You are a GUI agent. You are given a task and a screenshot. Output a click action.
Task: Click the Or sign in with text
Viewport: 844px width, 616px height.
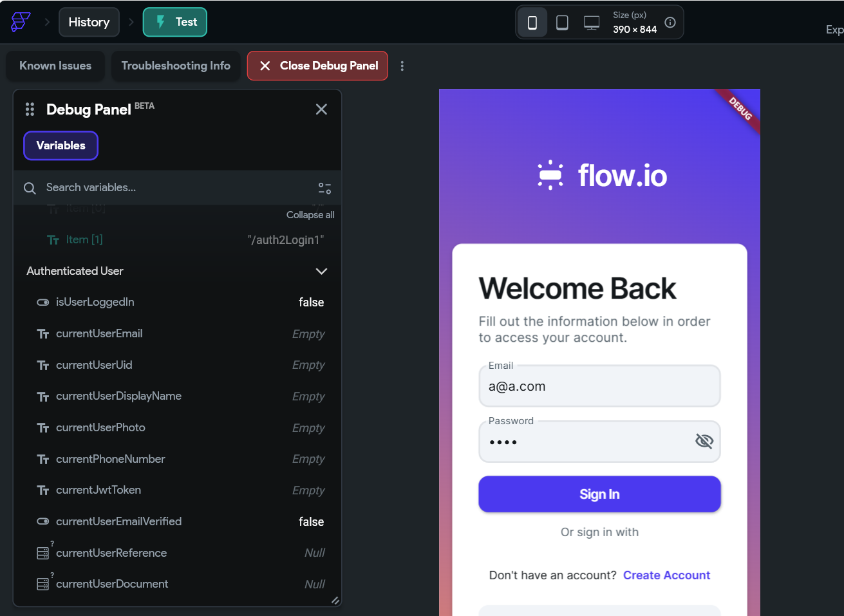[599, 532]
